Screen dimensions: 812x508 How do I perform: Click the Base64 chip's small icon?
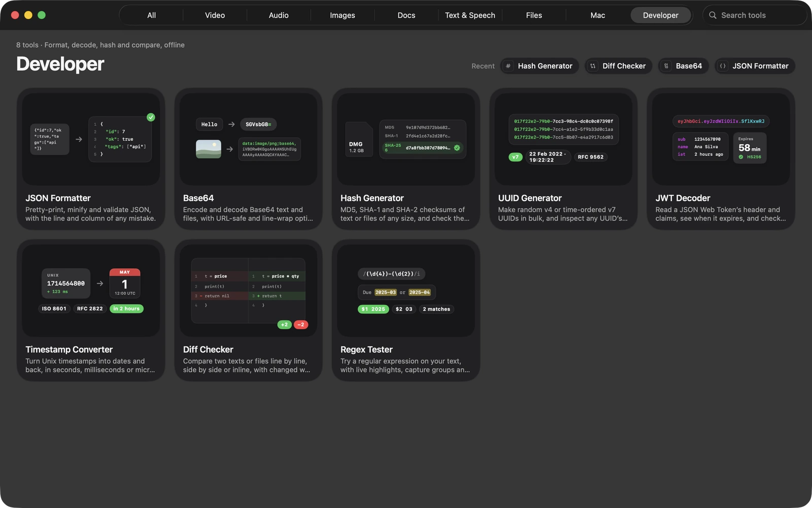[666, 66]
